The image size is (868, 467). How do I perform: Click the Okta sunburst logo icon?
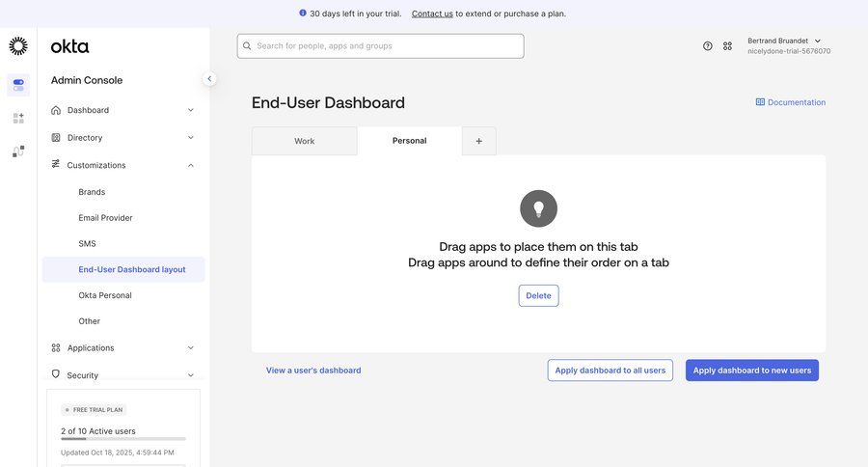click(18, 46)
